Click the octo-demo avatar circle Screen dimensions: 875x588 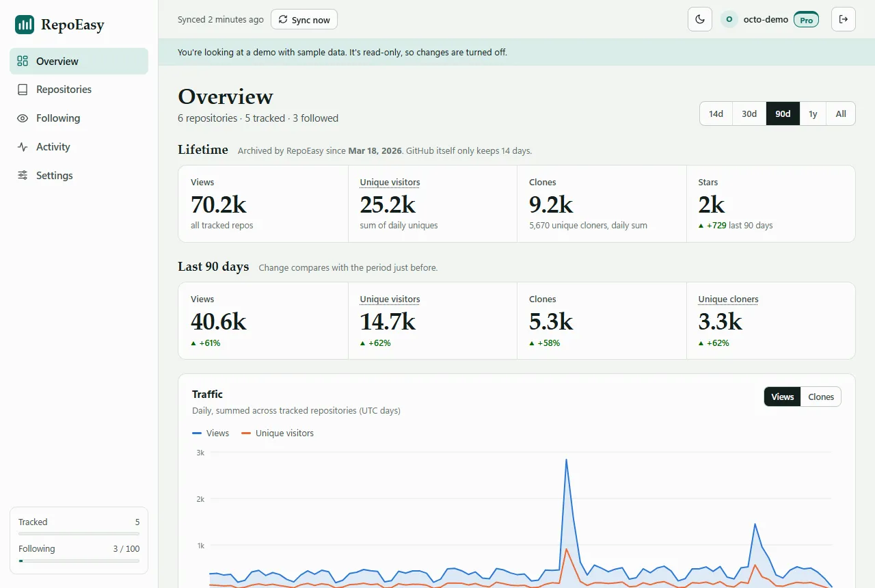[x=729, y=20]
